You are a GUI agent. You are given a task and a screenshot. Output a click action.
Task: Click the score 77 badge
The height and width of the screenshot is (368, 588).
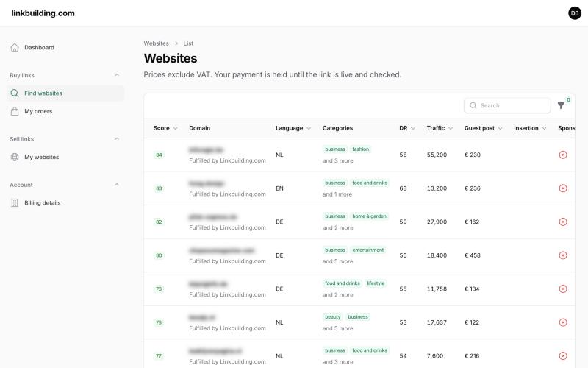pos(159,355)
